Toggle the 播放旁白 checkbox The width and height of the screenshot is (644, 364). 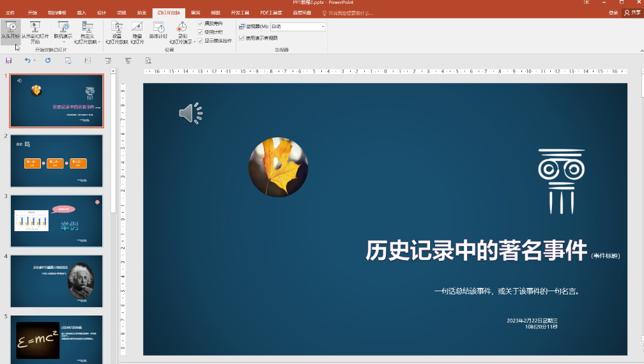pyautogui.click(x=201, y=24)
